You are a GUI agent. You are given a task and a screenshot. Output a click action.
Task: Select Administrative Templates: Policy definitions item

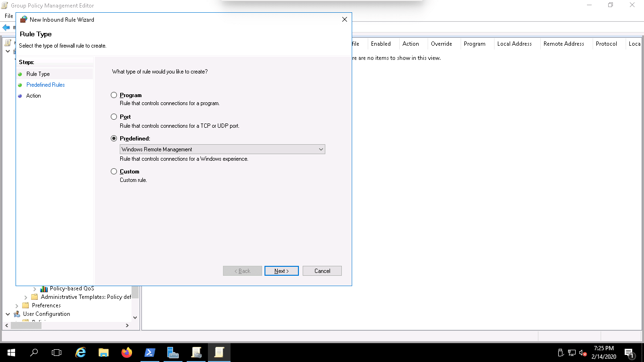86,297
